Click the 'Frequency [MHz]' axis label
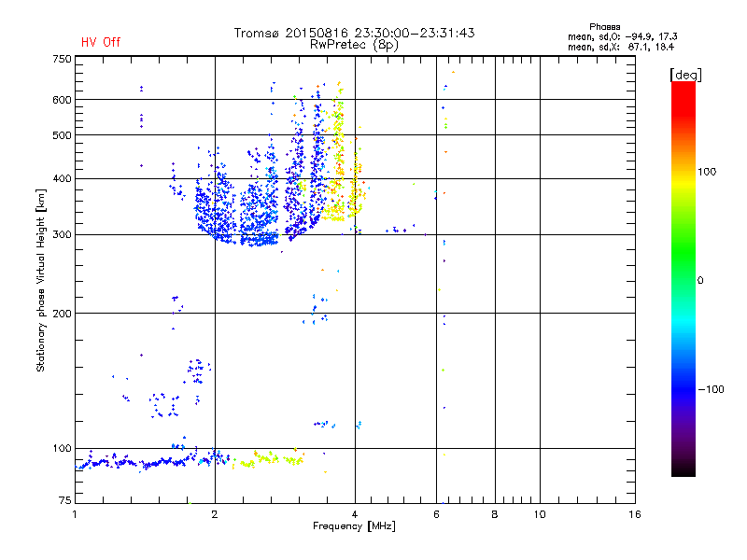This screenshot has height=560, width=747. (354, 526)
